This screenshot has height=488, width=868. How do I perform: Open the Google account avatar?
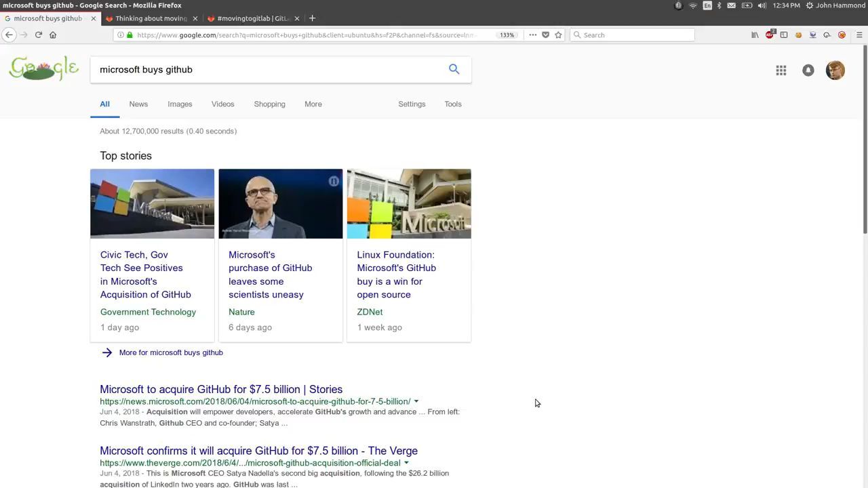point(835,70)
